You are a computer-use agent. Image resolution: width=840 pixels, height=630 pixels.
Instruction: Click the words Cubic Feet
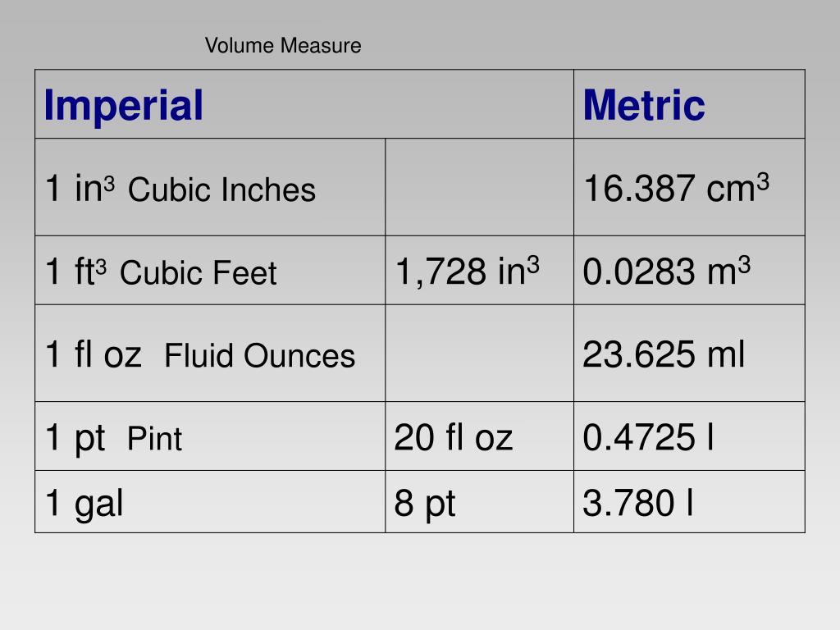point(199,272)
